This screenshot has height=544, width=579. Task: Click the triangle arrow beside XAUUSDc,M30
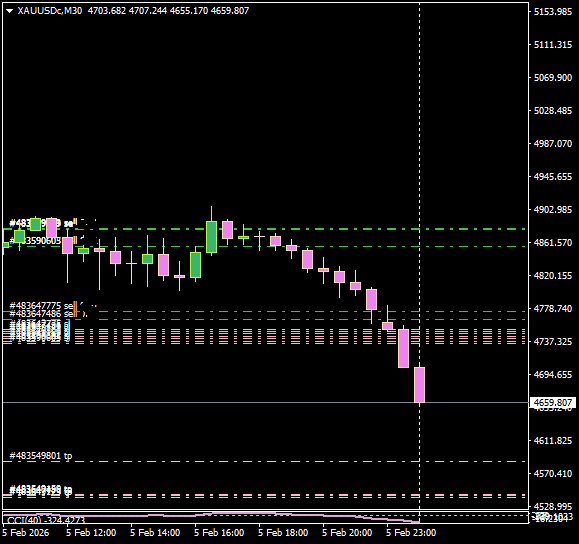pyautogui.click(x=10, y=11)
